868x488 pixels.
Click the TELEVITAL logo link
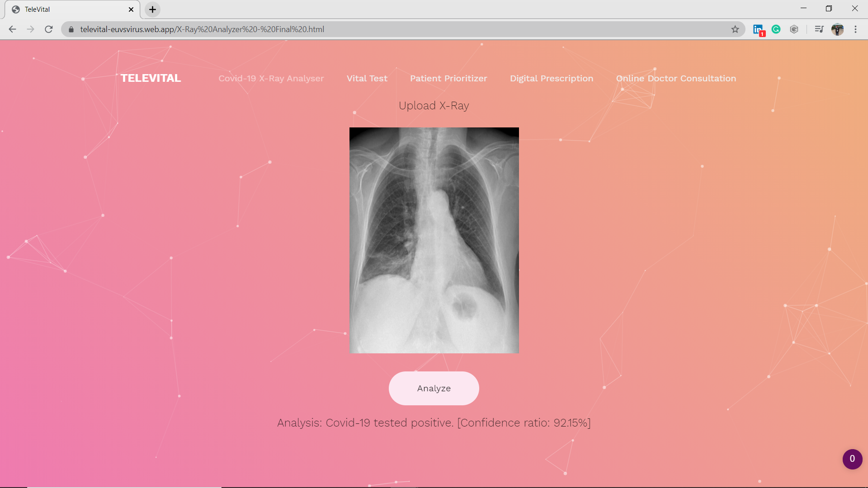[151, 78]
